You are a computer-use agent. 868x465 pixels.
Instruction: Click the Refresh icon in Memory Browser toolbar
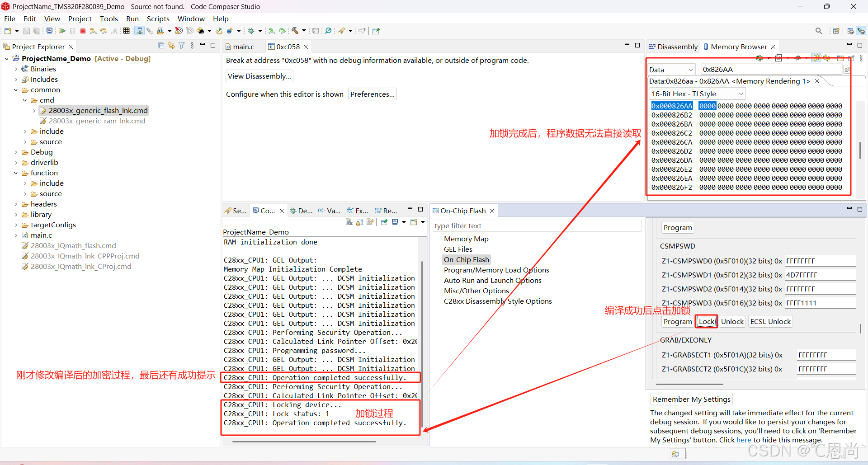point(826,58)
